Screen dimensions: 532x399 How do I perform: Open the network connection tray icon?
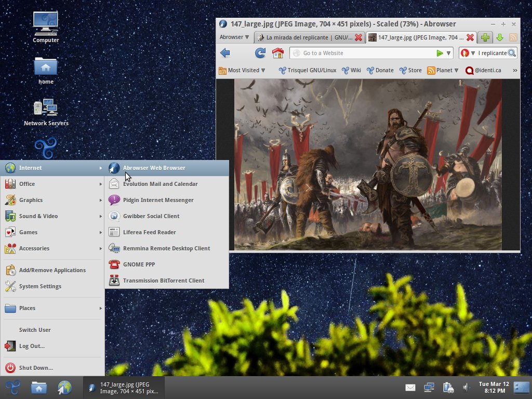(429, 388)
